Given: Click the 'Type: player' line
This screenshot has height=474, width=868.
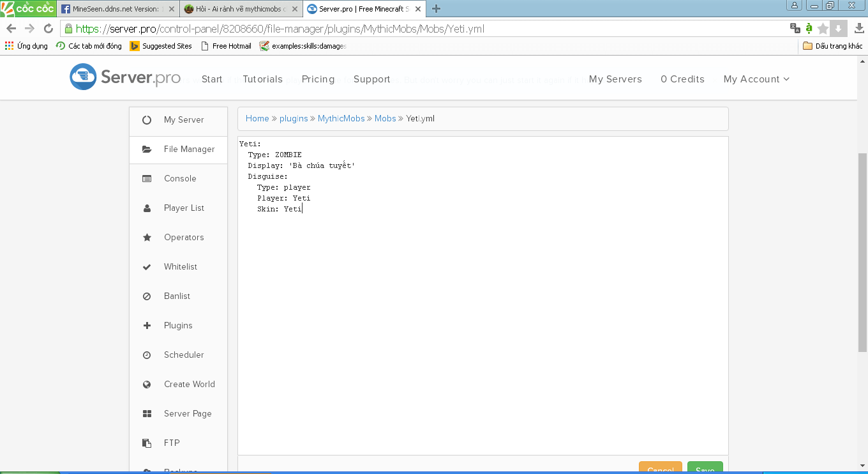Looking at the screenshot, I should [284, 187].
